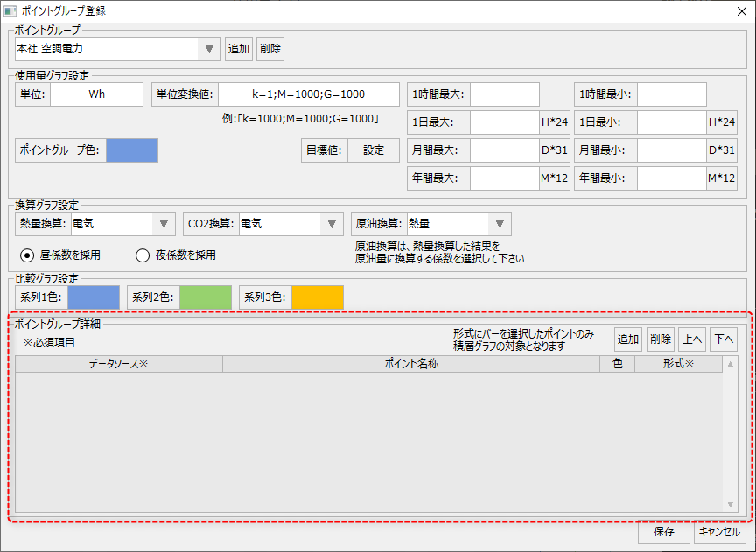Screen dimensions: 756x552
Task: Click the 設定 button for 目標値
Action: pos(374,150)
